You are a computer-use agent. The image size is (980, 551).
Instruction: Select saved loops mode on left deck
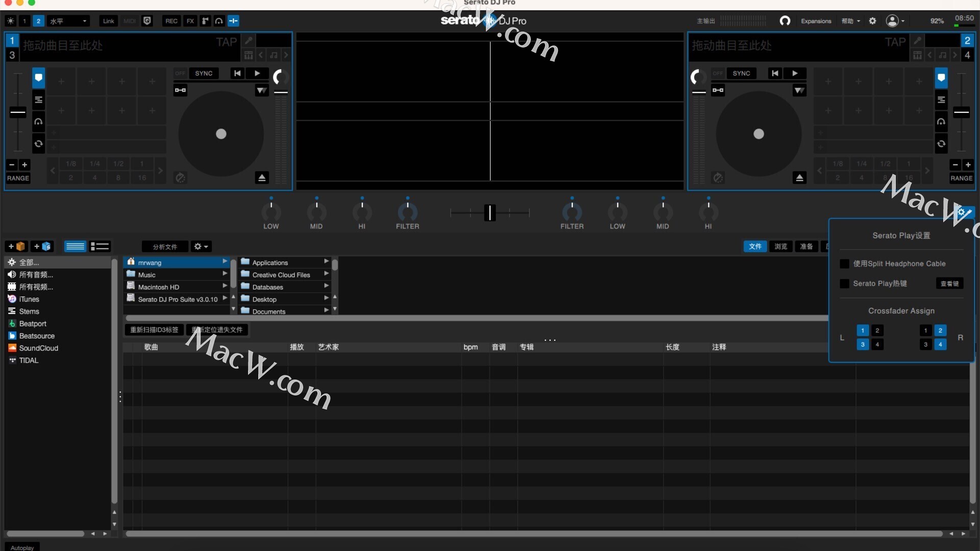coord(38,100)
